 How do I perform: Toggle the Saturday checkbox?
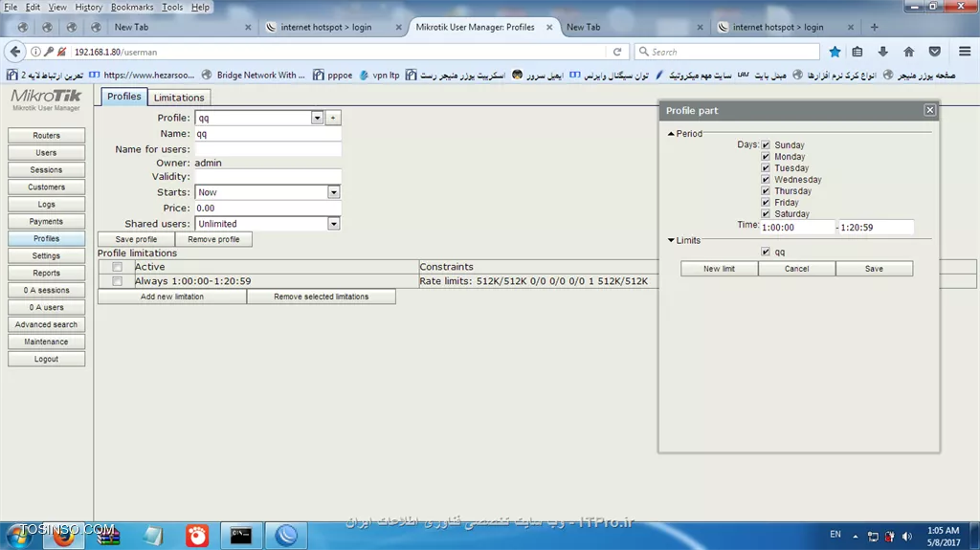[x=766, y=213]
